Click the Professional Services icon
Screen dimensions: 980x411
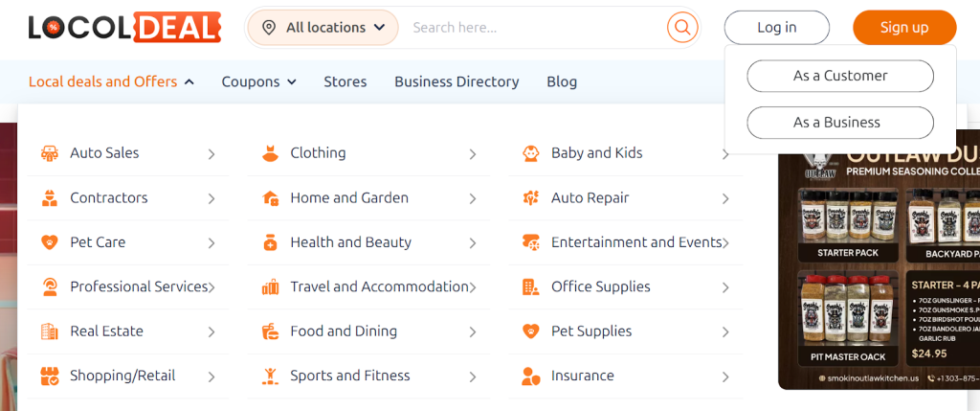coord(50,287)
